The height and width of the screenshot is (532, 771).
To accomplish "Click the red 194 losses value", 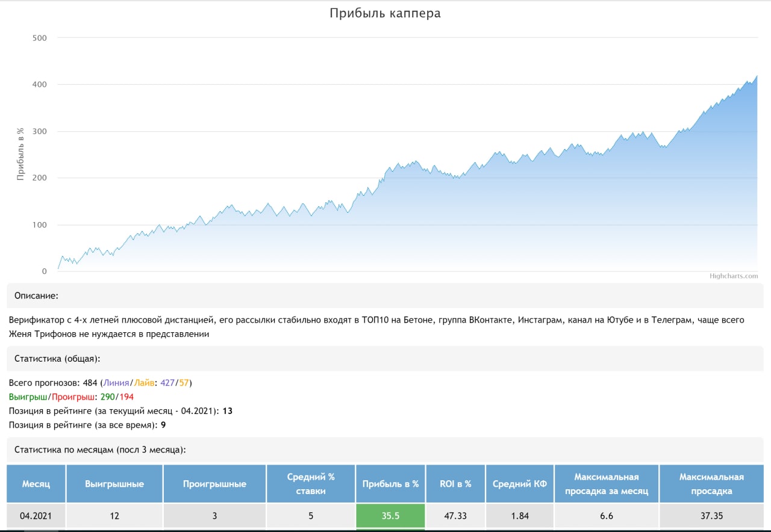I will coord(126,397).
